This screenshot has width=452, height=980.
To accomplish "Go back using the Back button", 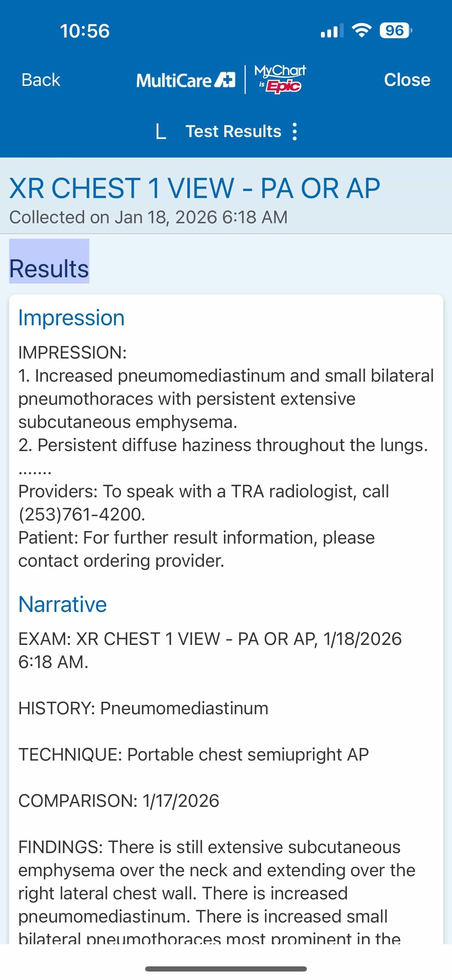I will pyautogui.click(x=41, y=80).
